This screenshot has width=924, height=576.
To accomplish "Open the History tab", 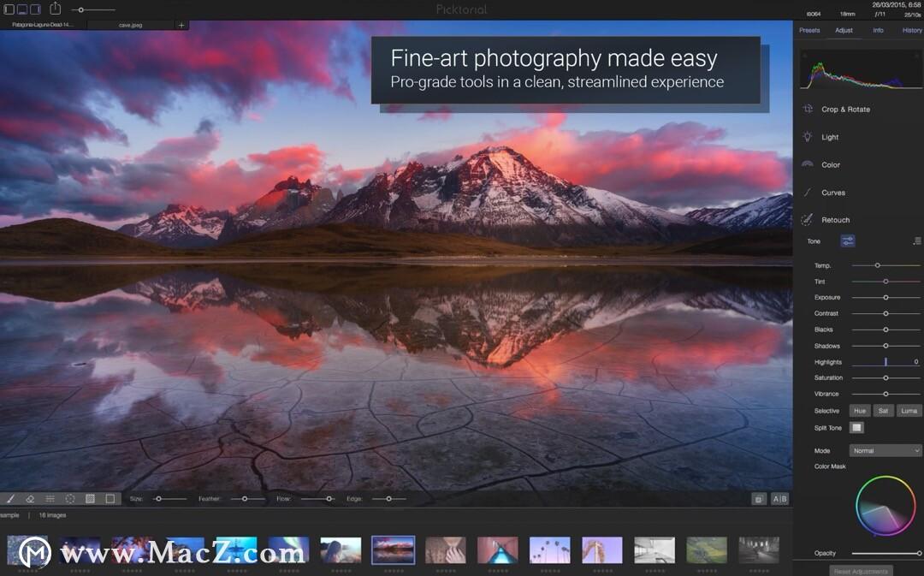I will [912, 30].
